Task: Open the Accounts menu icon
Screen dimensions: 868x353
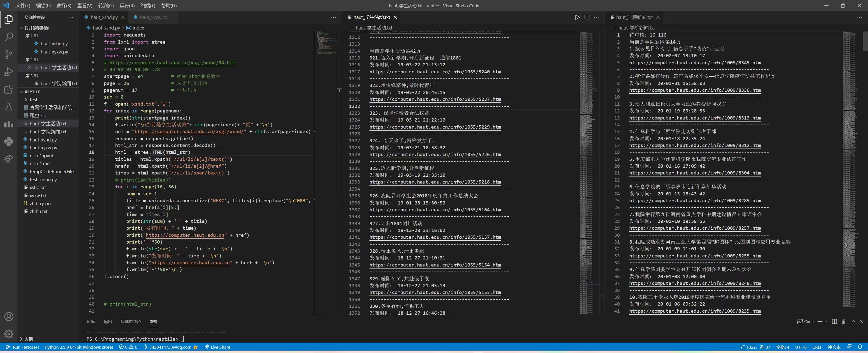Action: click(x=9, y=317)
